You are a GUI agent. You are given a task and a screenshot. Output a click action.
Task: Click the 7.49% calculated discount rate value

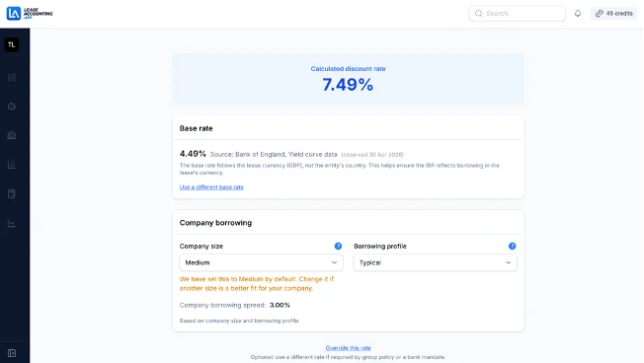pyautogui.click(x=348, y=85)
